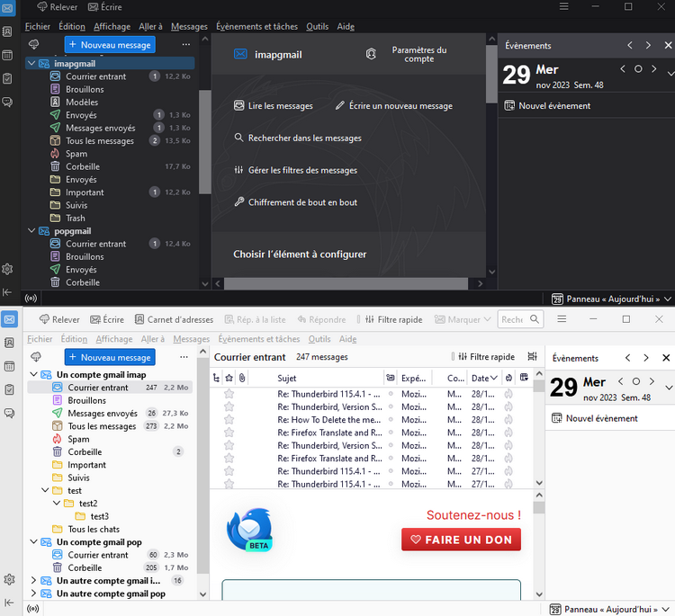Click online status icon in light window status bar
Image resolution: width=675 pixels, height=616 pixels.
point(32,608)
